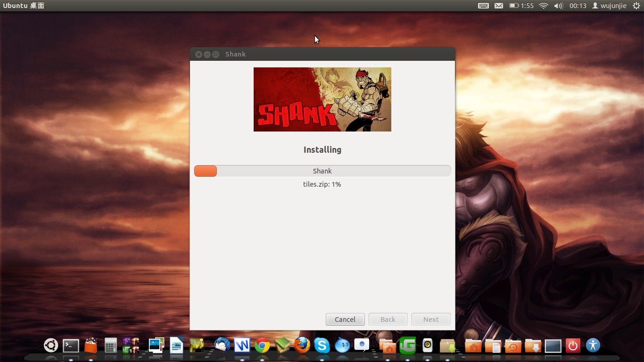Launch uGet download manager green icon
The height and width of the screenshot is (362, 644).
[x=407, y=346]
